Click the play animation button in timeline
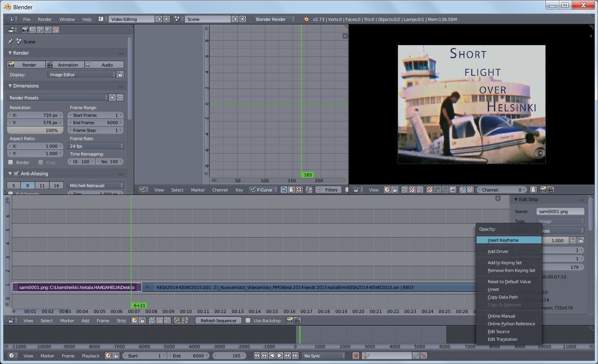 [x=280, y=355]
